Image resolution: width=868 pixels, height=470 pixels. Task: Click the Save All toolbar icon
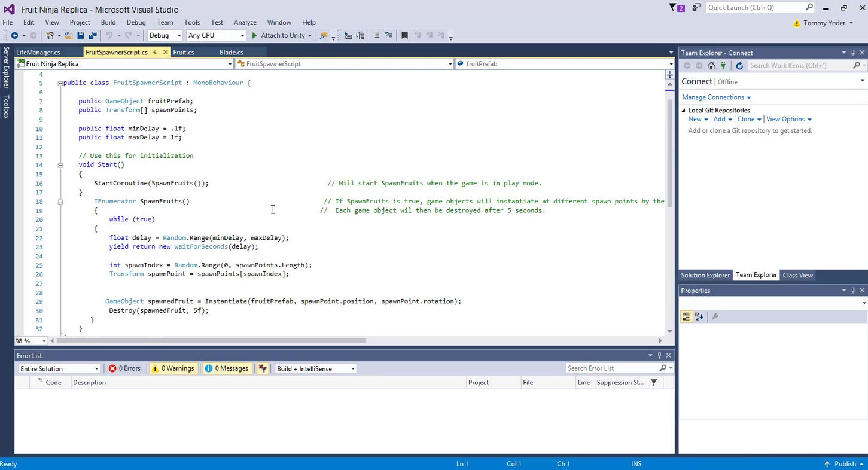point(93,35)
